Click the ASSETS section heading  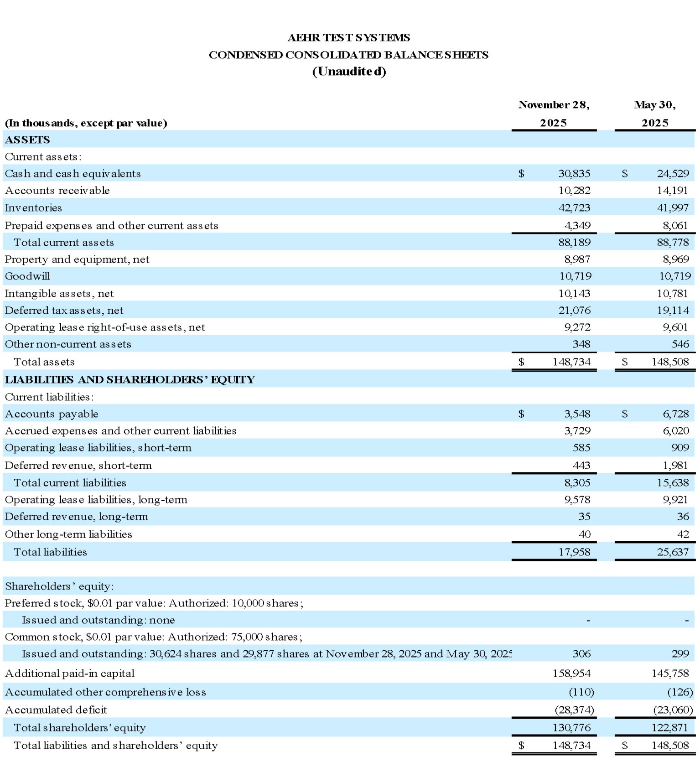27,140
